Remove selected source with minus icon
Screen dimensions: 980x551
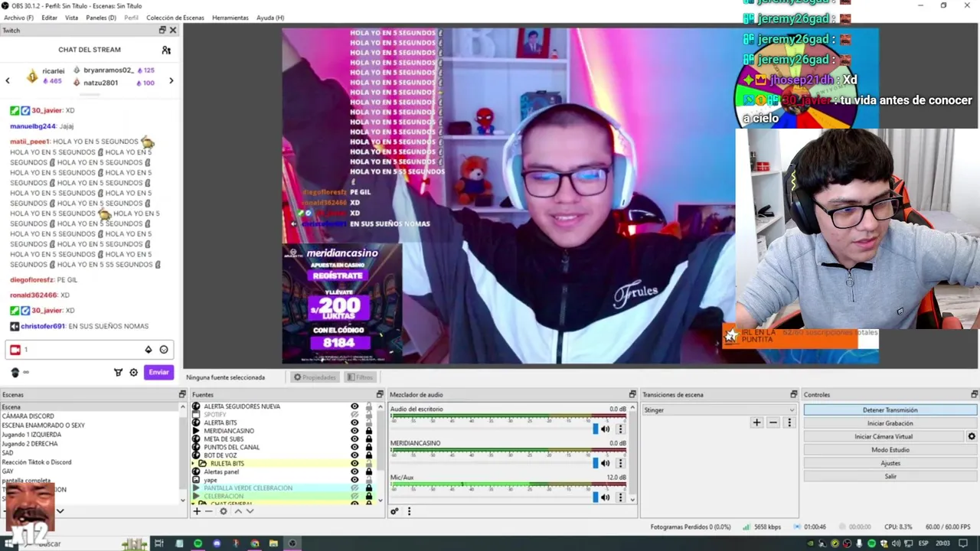[208, 511]
